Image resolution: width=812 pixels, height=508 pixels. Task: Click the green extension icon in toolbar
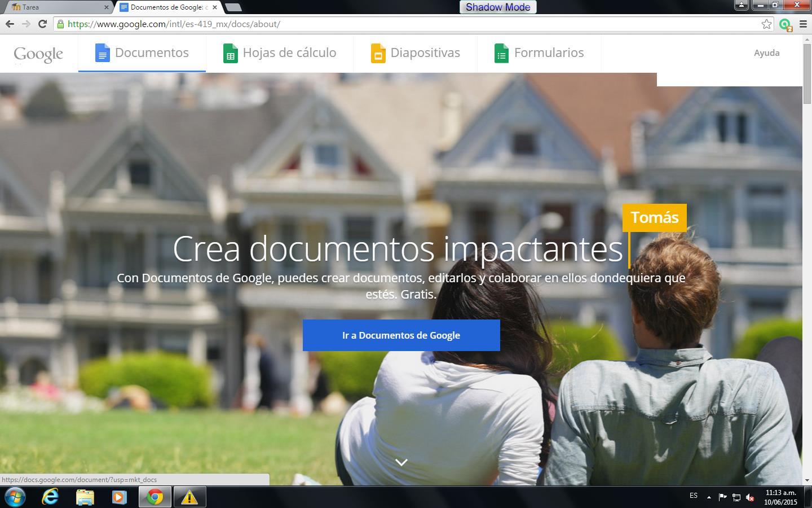coord(785,24)
